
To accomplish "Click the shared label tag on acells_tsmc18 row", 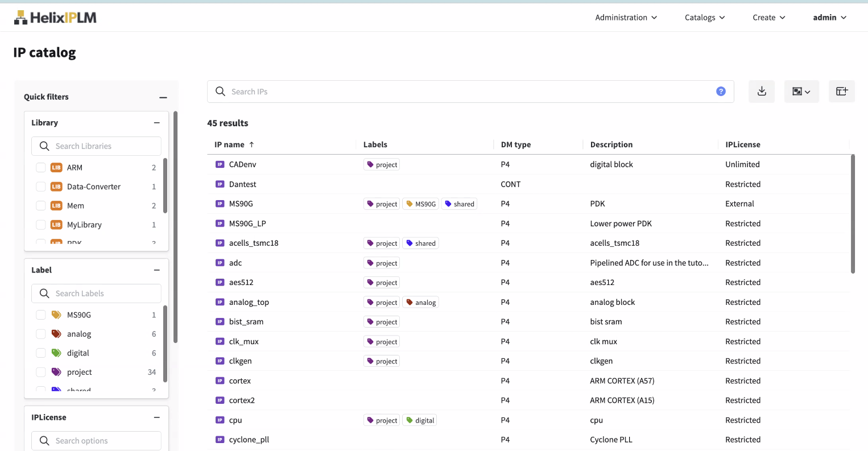I will [421, 243].
